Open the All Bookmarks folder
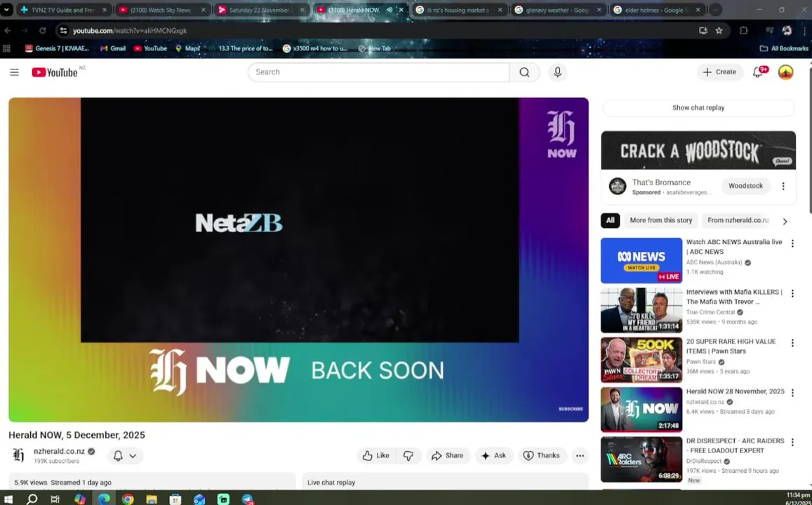The height and width of the screenshot is (505, 812). click(x=784, y=48)
